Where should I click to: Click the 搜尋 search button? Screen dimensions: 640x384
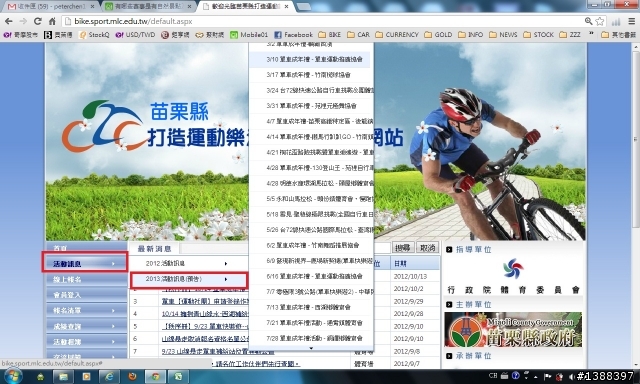click(403, 247)
